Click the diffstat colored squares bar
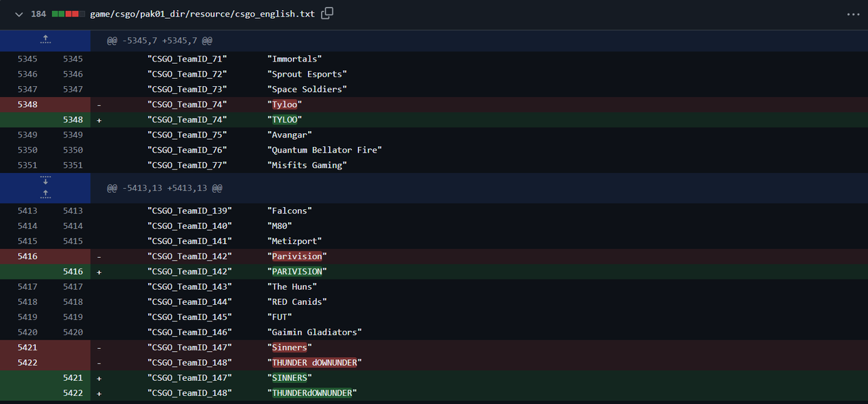The width and height of the screenshot is (868, 404). 67,14
